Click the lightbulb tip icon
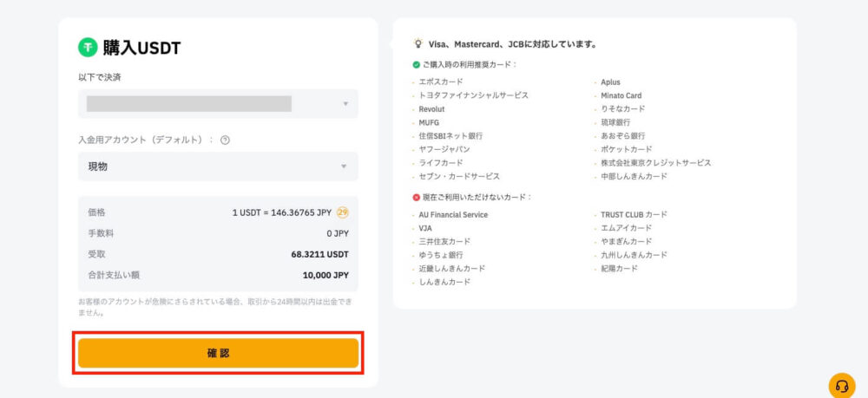 pyautogui.click(x=418, y=43)
